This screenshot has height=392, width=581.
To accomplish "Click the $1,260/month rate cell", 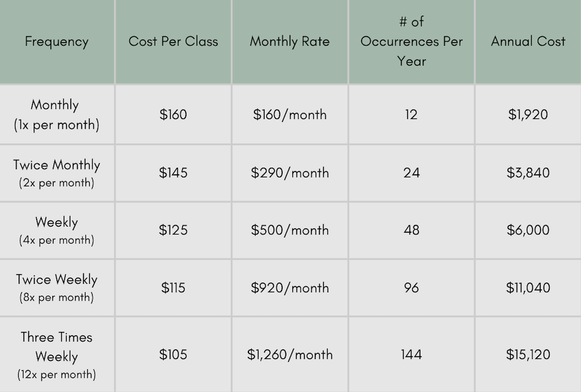I will (290, 355).
